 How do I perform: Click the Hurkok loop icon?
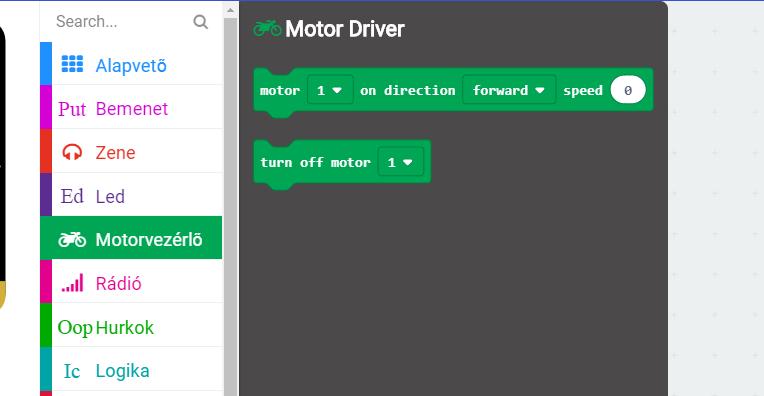[75, 328]
